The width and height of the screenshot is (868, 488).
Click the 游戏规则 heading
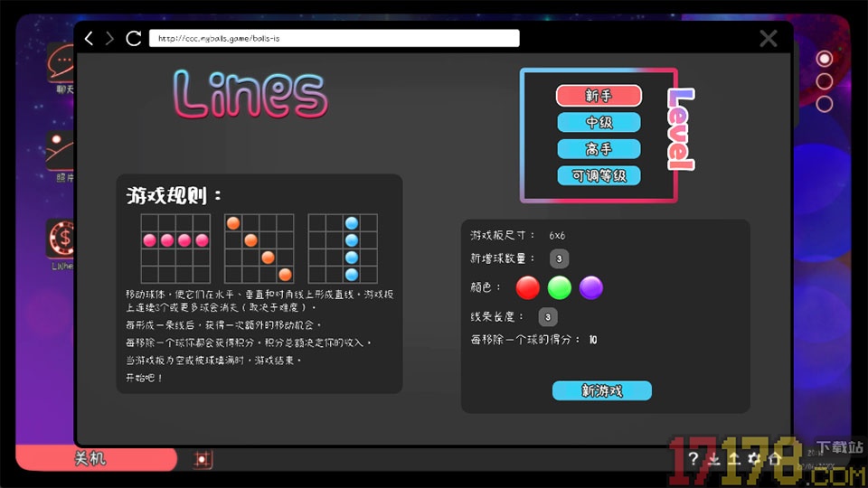click(174, 195)
